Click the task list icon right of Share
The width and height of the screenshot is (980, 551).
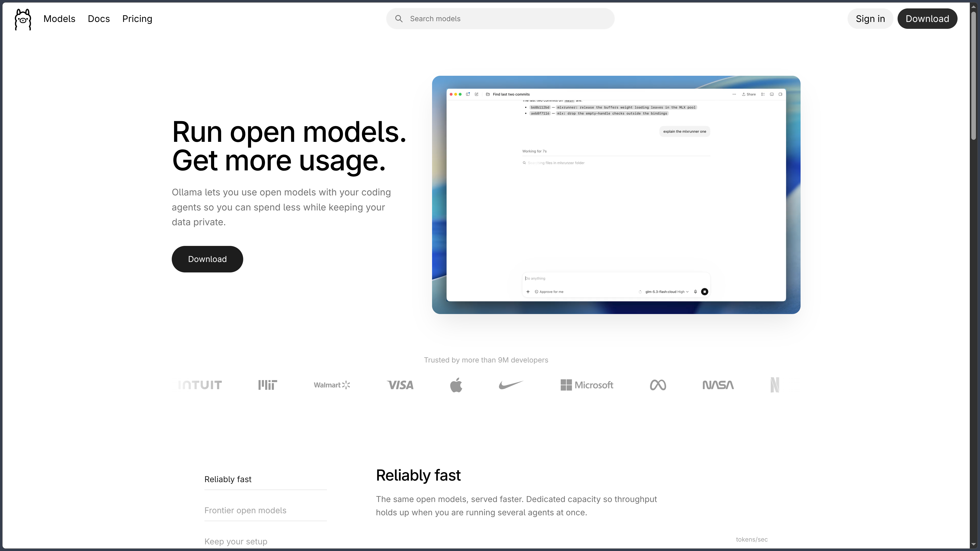(x=763, y=94)
